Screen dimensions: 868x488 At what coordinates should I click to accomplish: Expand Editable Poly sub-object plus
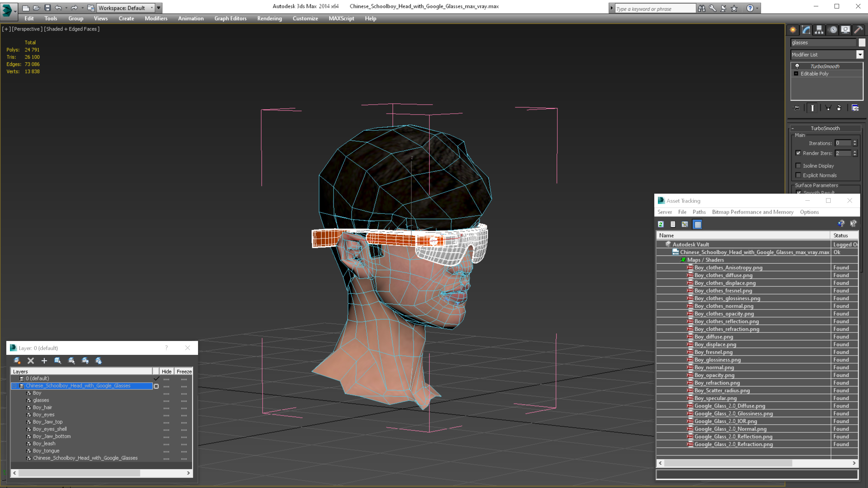coord(796,74)
